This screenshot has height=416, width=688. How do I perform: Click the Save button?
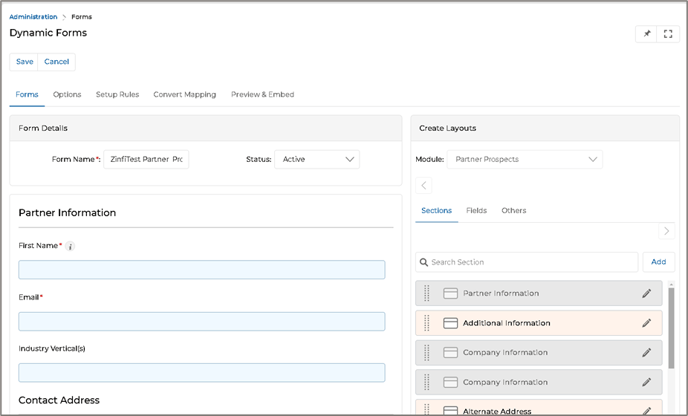[x=24, y=62]
